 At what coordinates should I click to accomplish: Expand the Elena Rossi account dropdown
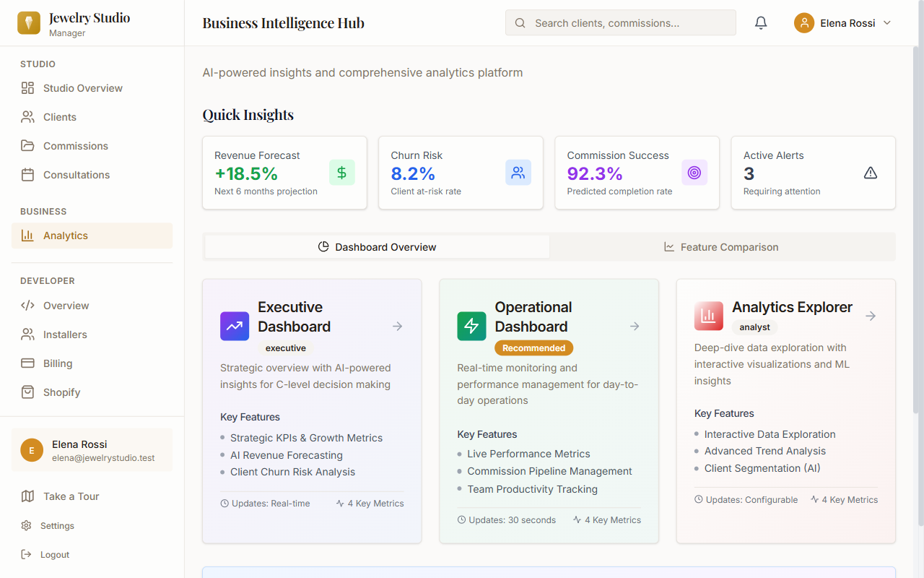point(843,22)
